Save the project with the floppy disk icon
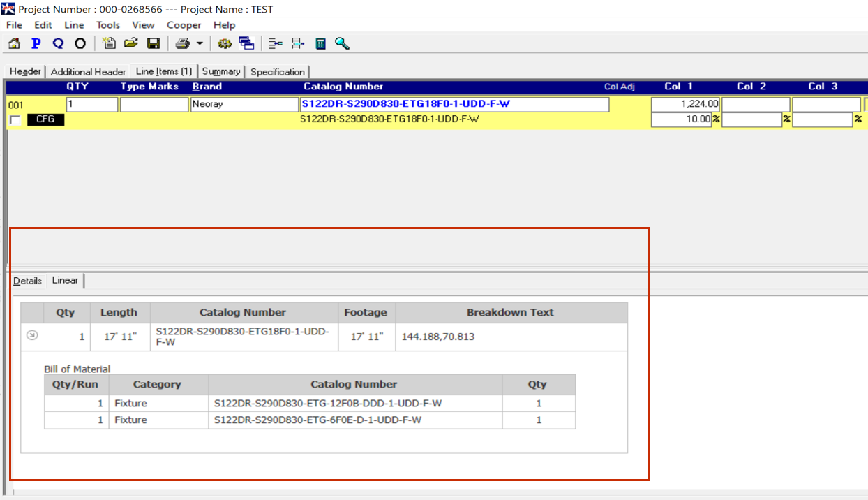868x500 pixels. click(x=154, y=43)
